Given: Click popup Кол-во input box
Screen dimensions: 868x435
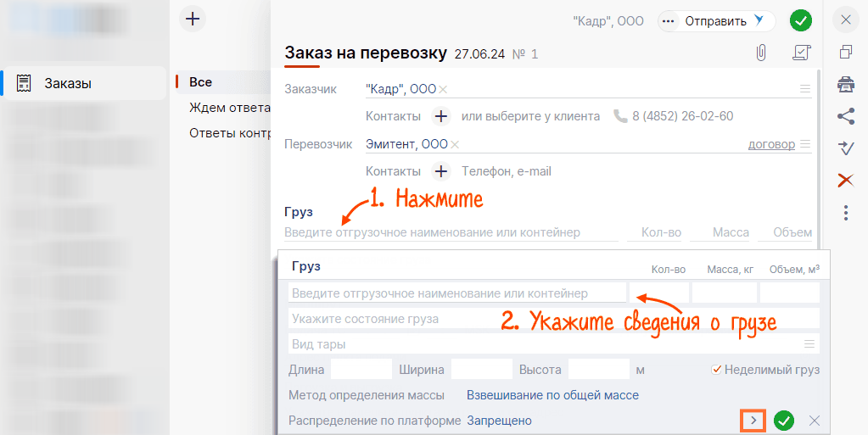Looking at the screenshot, I should [x=659, y=293].
